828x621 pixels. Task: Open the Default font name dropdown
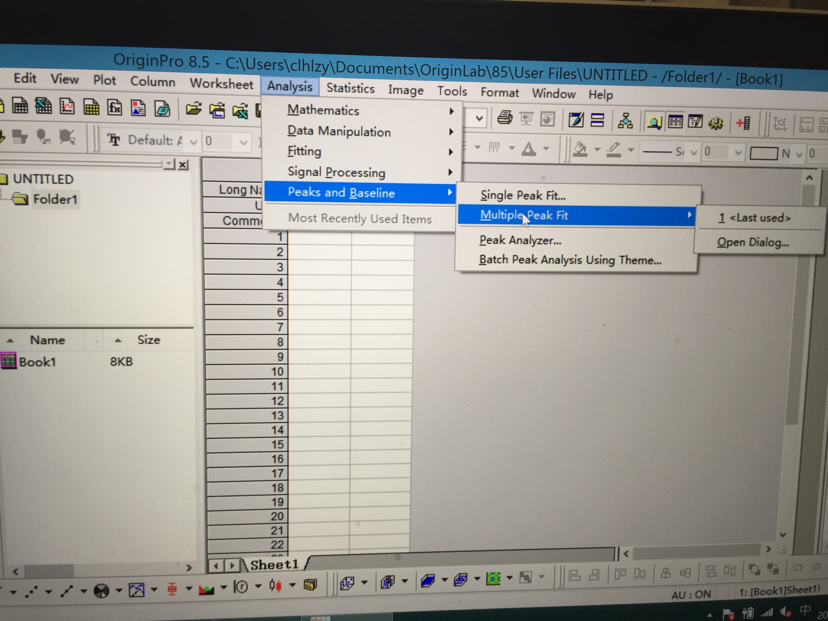point(193,142)
